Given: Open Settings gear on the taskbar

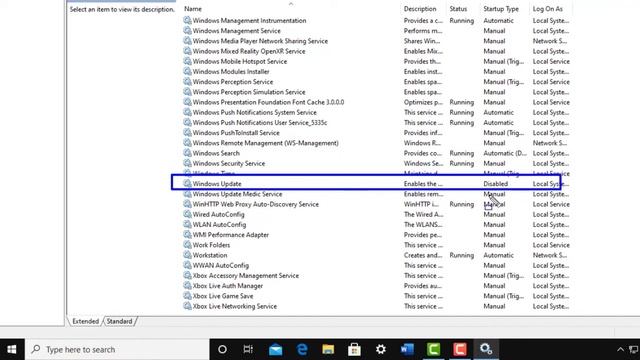Looking at the screenshot, I should click(381, 349).
